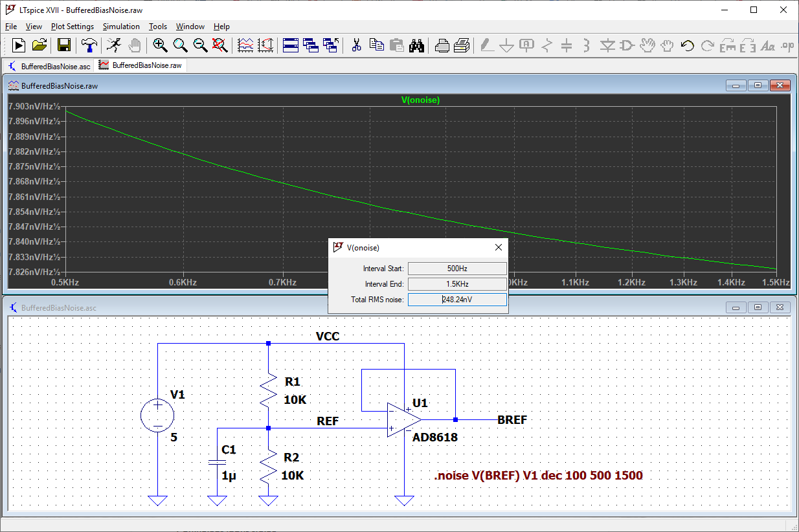The height and width of the screenshot is (532, 799).
Task: Click the binoculars Find icon
Action: (x=416, y=45)
